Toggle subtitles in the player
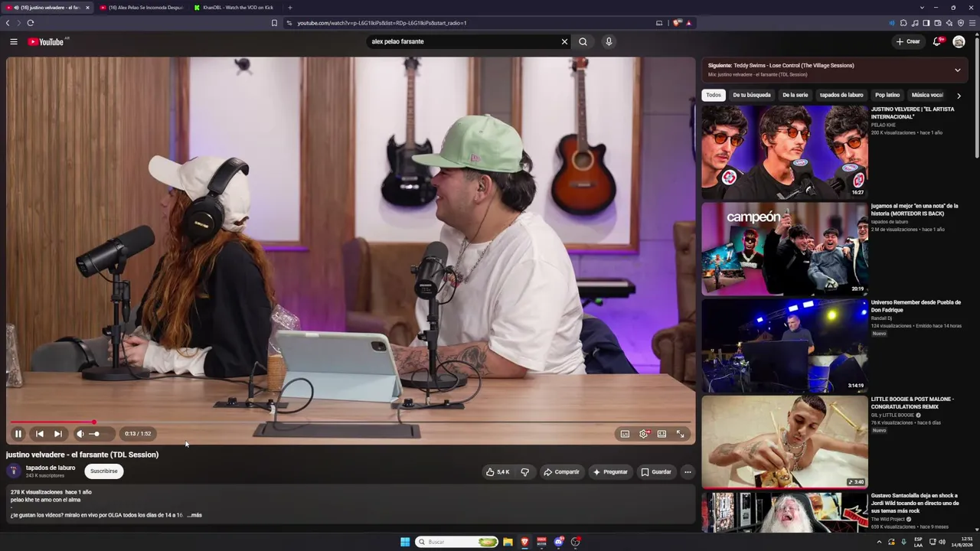 tap(625, 434)
